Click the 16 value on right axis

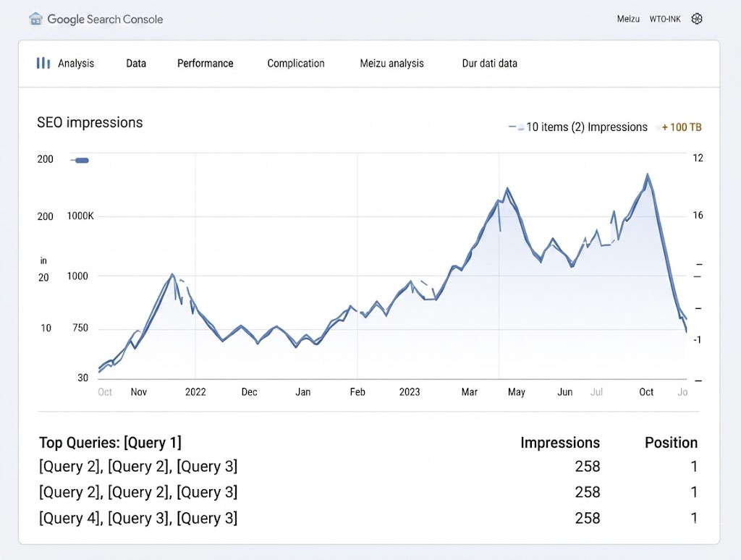pos(698,216)
